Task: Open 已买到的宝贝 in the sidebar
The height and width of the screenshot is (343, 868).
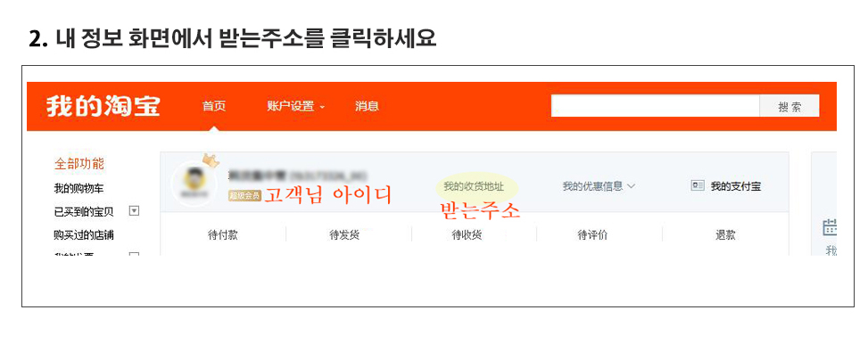Action: click(x=84, y=211)
